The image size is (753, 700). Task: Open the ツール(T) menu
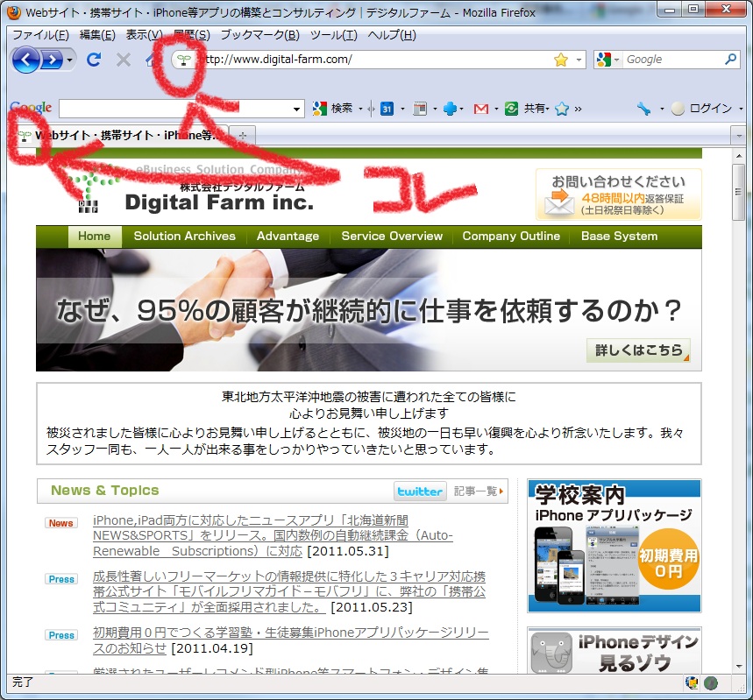pos(334,35)
